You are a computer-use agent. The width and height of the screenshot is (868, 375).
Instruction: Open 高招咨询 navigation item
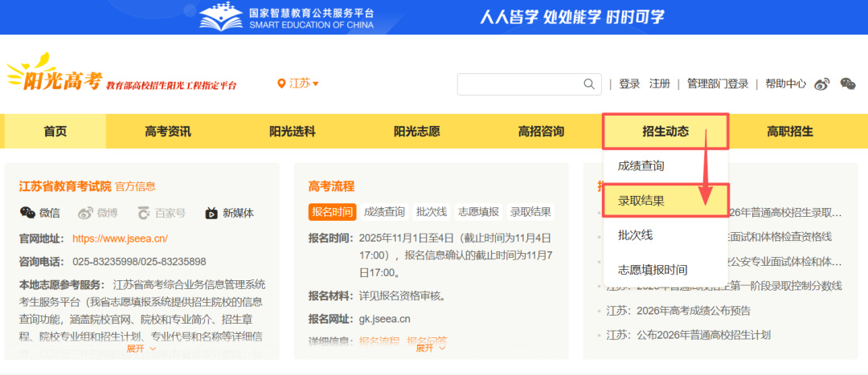click(541, 132)
